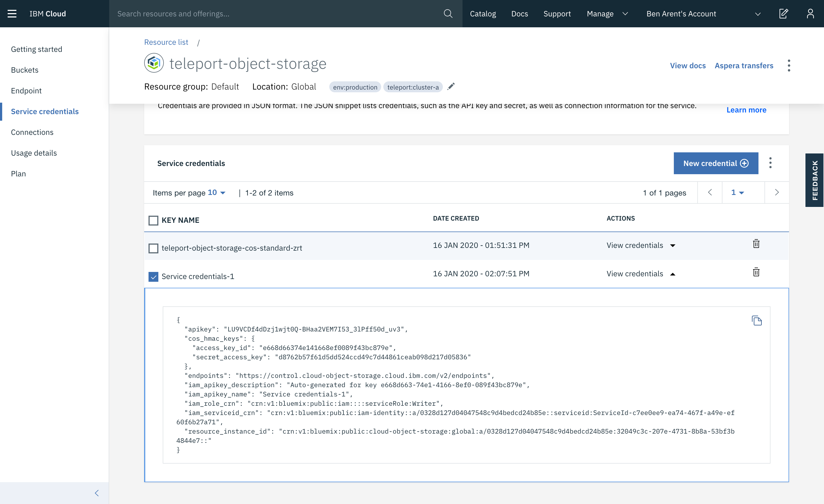Click the copy credentials icon
Image resolution: width=824 pixels, height=504 pixels.
(x=757, y=320)
